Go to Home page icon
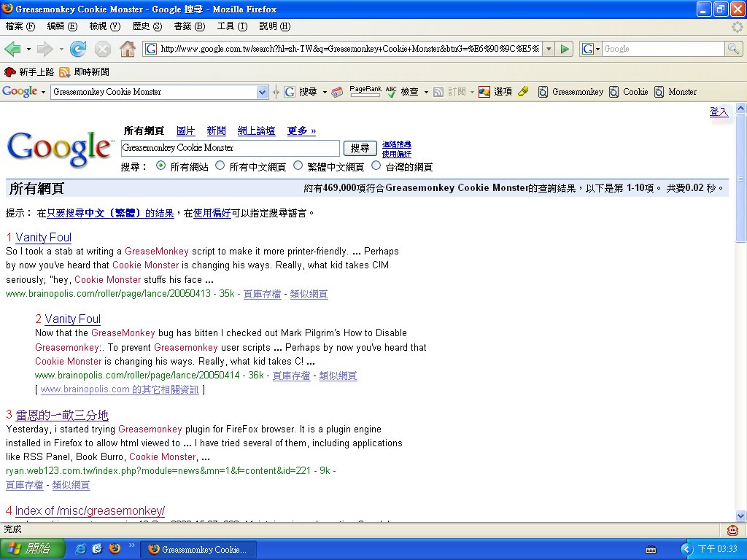 click(x=127, y=49)
